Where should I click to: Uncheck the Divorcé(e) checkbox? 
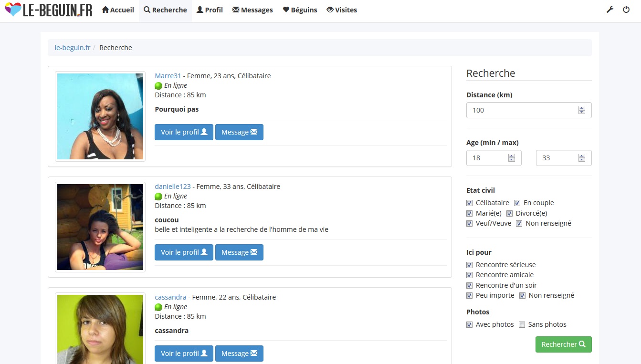pyautogui.click(x=510, y=214)
